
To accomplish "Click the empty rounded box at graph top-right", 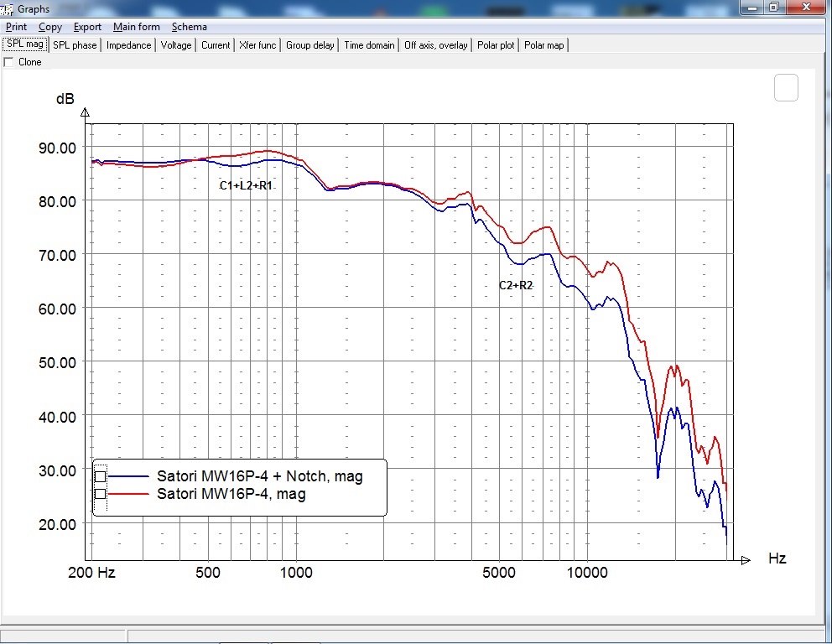I will pyautogui.click(x=786, y=87).
